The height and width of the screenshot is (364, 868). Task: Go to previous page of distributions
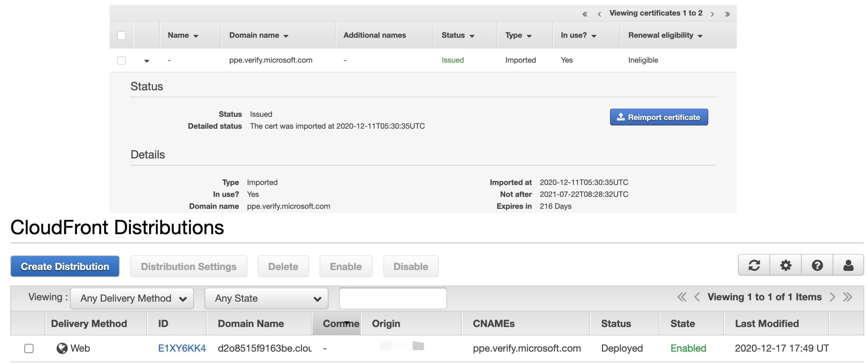click(697, 297)
